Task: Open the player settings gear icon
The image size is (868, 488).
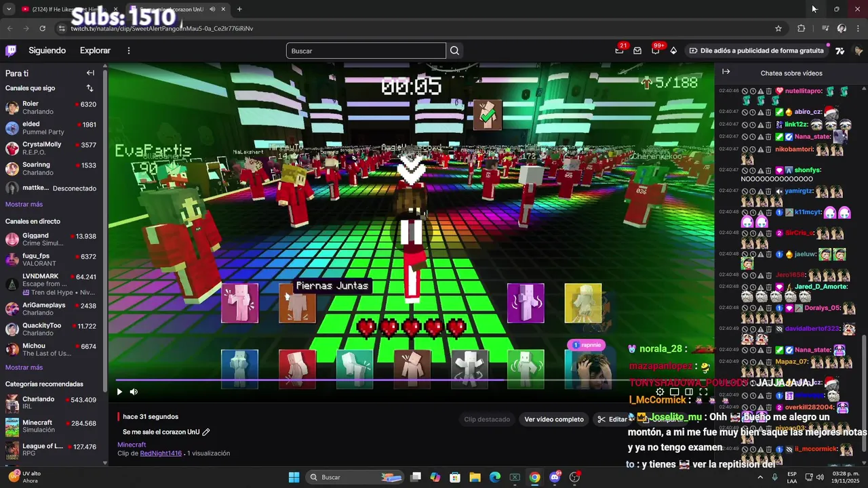Action: (660, 392)
